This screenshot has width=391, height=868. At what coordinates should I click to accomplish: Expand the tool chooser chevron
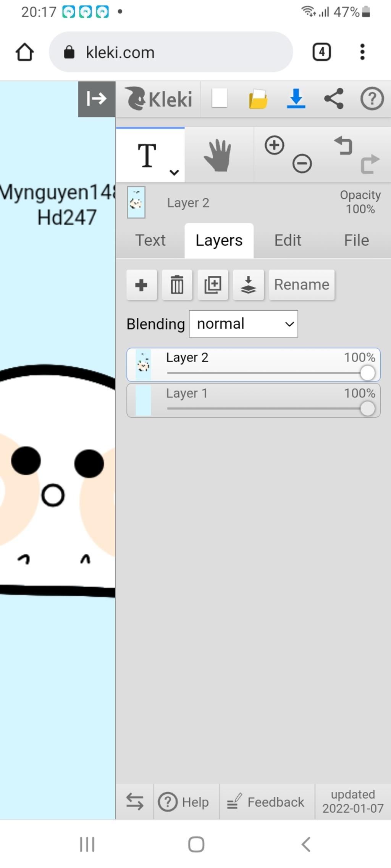[174, 172]
